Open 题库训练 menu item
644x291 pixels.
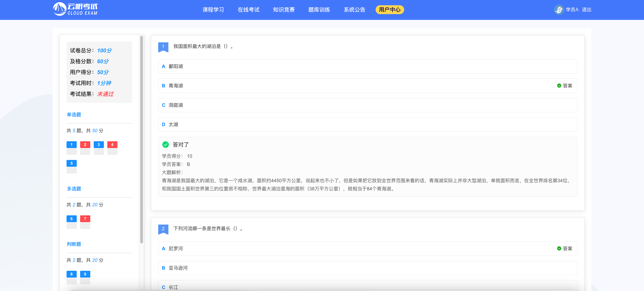319,10
